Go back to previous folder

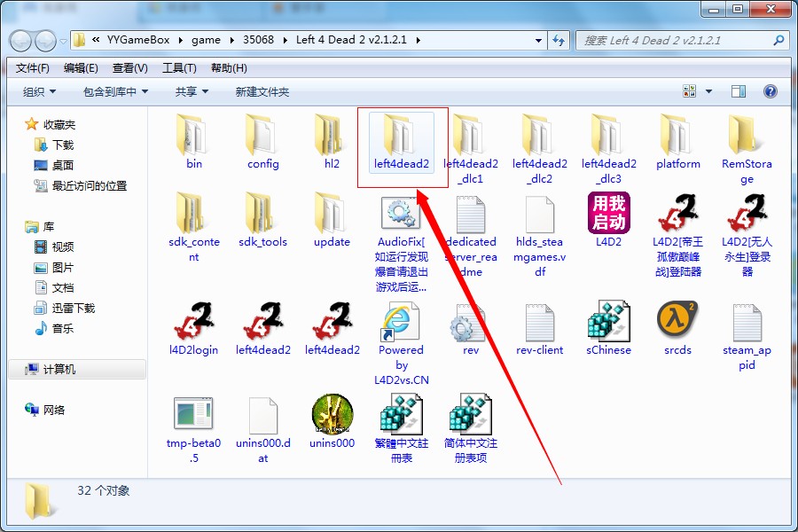[x=21, y=41]
